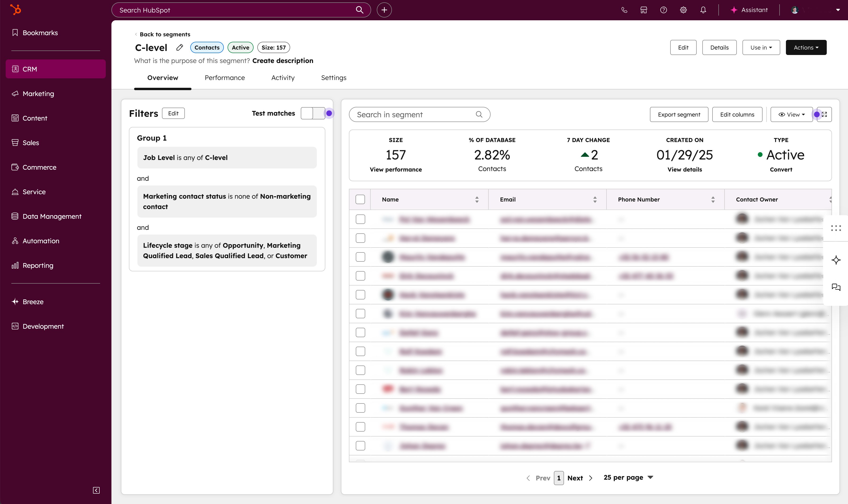The image size is (848, 504).
Task: Click the Export segment button
Action: 678,114
